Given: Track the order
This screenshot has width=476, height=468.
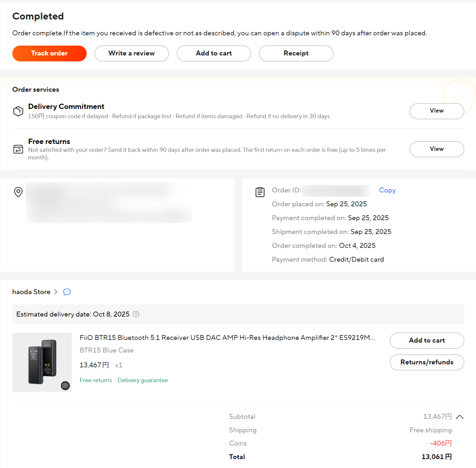Looking at the screenshot, I should tap(49, 53).
